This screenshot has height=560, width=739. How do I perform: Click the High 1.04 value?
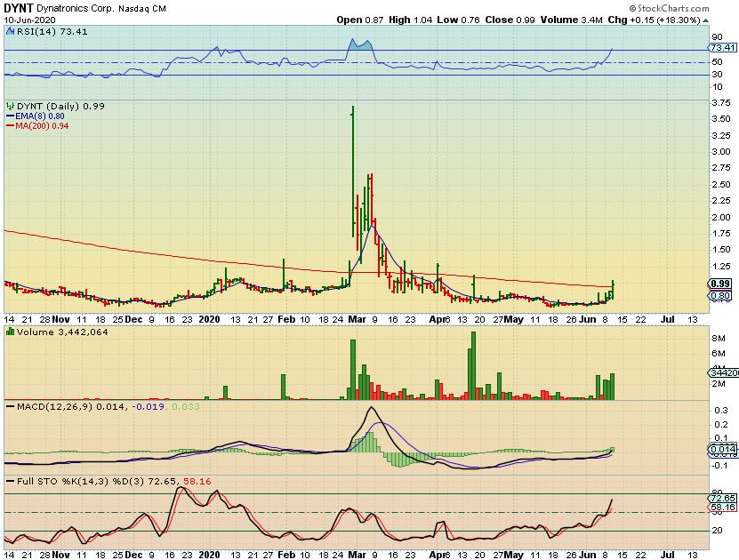410,20
